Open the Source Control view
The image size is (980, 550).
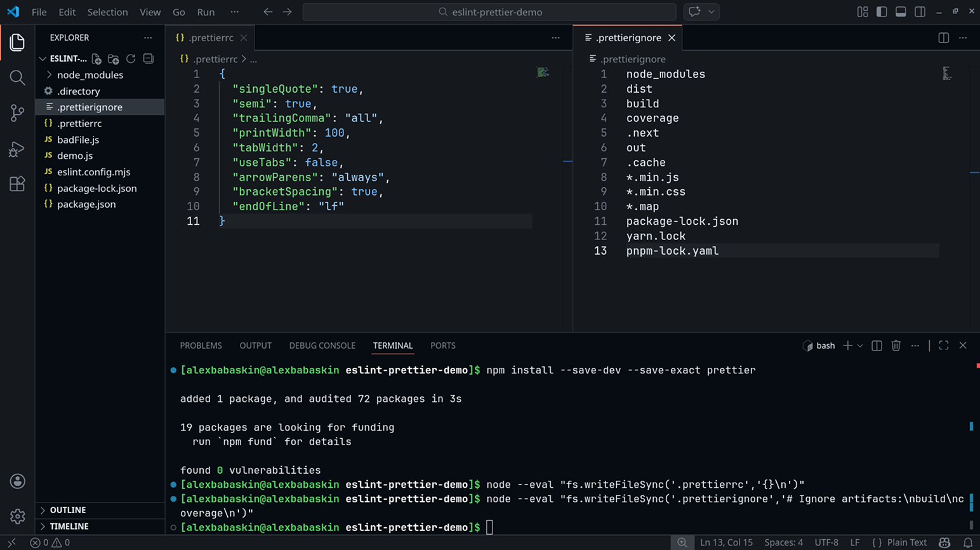[x=17, y=113]
